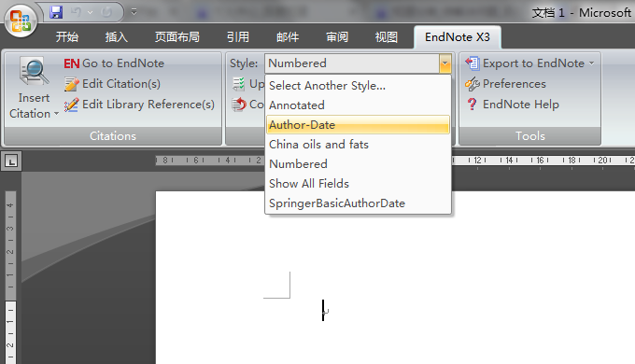Screen dimensions: 635x364
Task: Open Preferences with the wrench icon
Action: [473, 84]
